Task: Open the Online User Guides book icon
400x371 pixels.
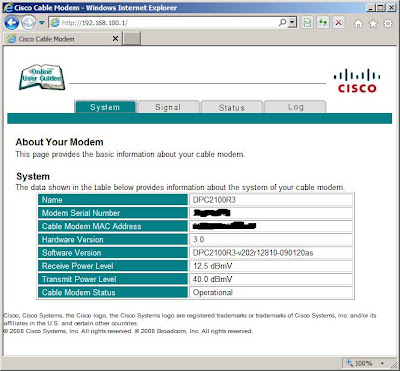Action: (42, 77)
